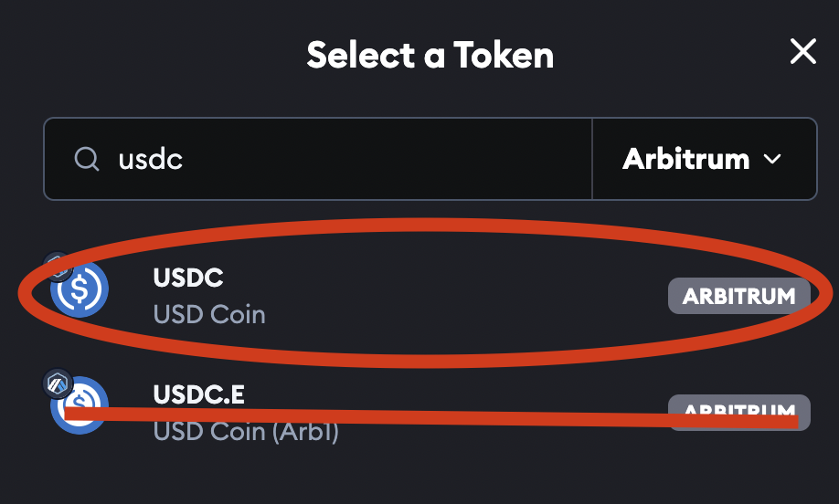Click the "Select a Token" dialog title

(x=430, y=55)
